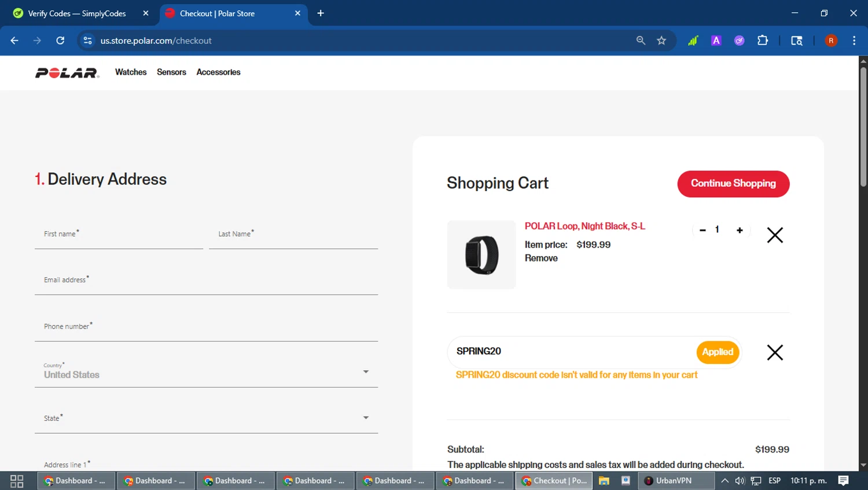
Task: Open the purple round extension icon
Action: pyautogui.click(x=740, y=40)
